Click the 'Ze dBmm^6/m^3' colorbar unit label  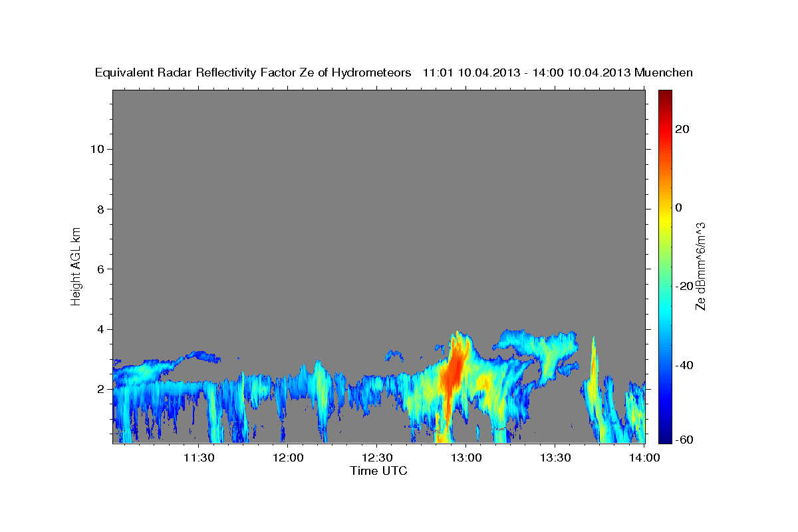point(700,266)
